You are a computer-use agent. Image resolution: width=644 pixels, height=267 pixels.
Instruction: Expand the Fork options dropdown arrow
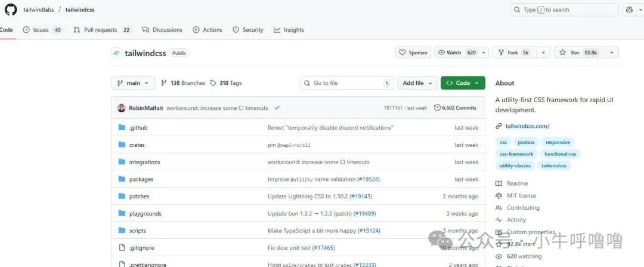(x=543, y=53)
